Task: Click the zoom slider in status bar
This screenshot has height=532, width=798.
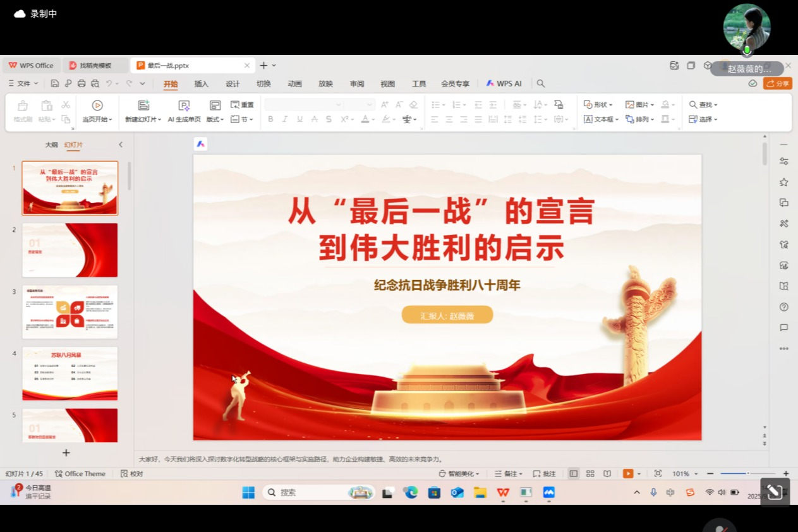Action: pyautogui.click(x=748, y=474)
